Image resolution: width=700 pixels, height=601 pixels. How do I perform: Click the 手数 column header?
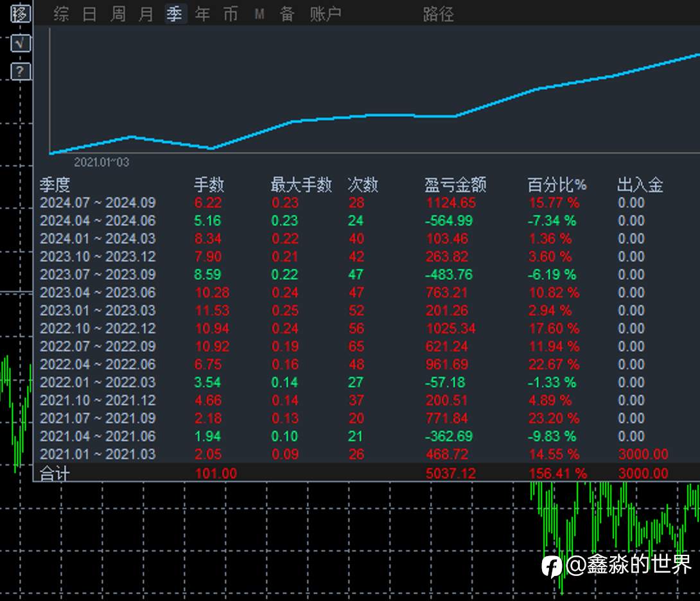209,184
